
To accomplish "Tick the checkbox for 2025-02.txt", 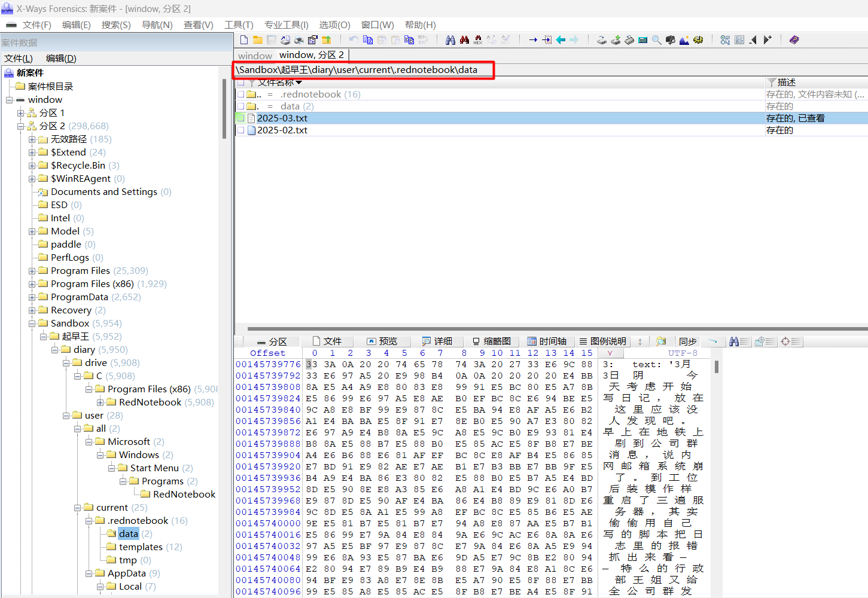I will click(x=240, y=130).
